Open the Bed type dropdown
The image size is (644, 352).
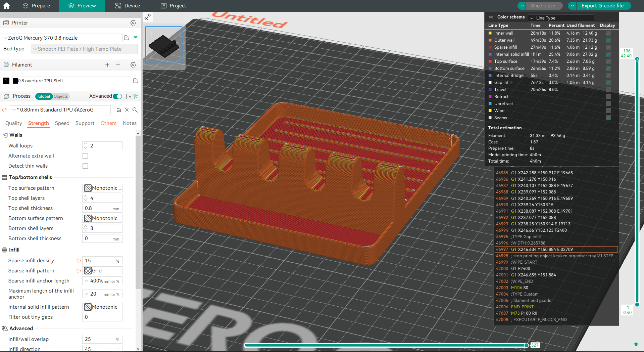pyautogui.click(x=84, y=49)
